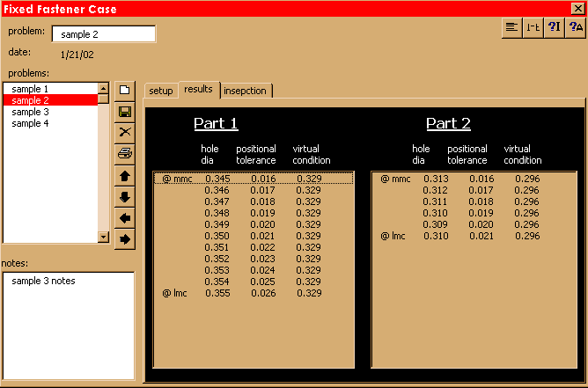Viewport: 588px width, 388px height.
Task: Switch to the setup tab
Action: (161, 91)
